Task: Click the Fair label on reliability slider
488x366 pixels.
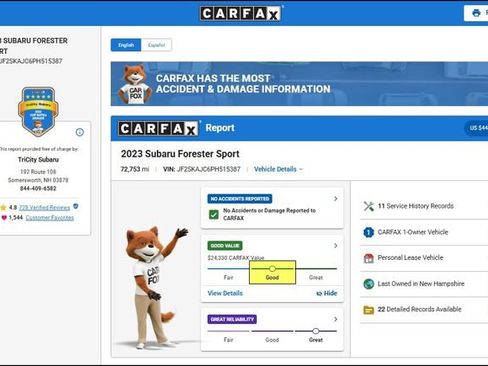Action: coord(228,340)
